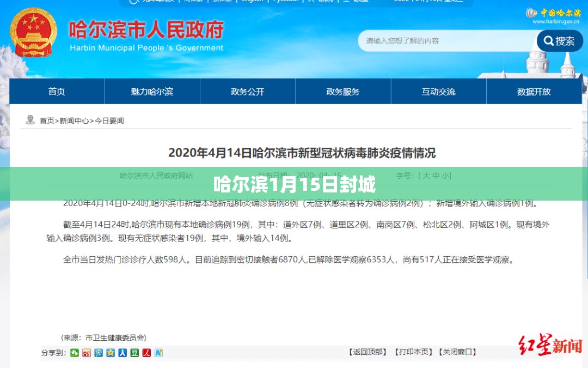
Task: Share the article to Sina Weibo
Action: coord(87,353)
